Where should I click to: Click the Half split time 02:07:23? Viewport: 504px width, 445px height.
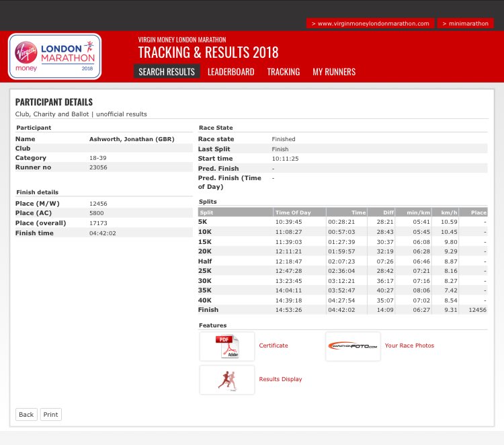click(x=341, y=261)
